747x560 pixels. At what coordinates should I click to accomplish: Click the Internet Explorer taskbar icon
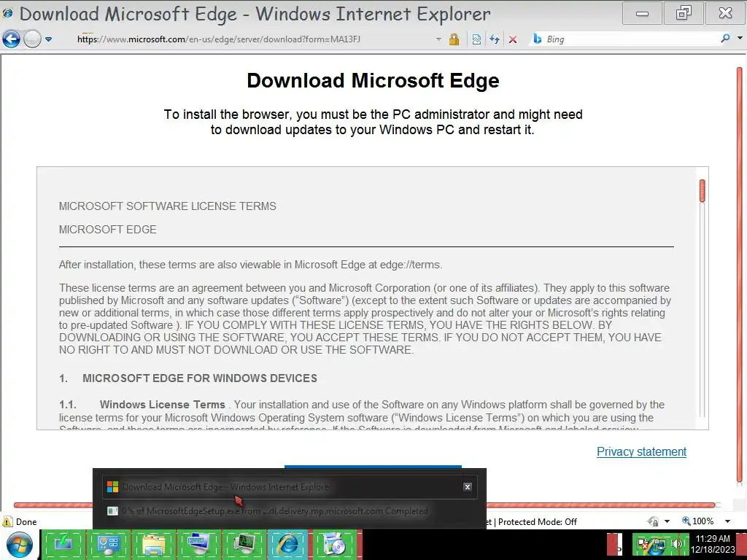tap(289, 544)
